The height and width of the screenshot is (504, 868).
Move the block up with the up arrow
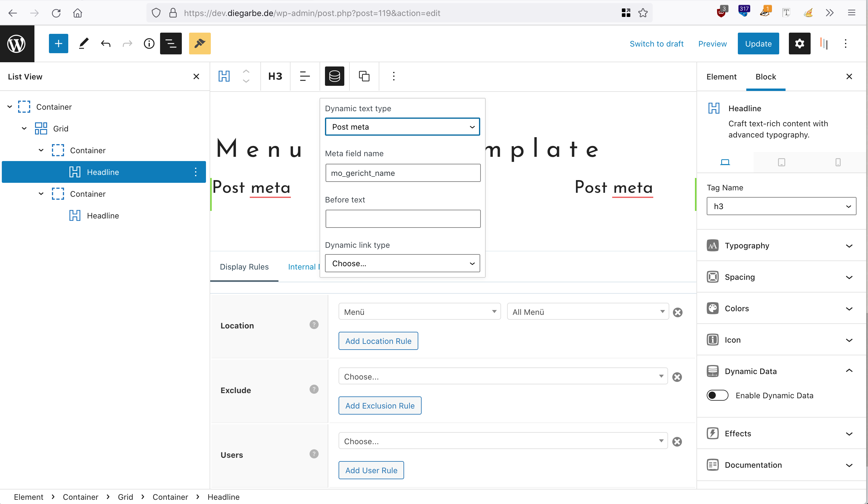click(246, 71)
